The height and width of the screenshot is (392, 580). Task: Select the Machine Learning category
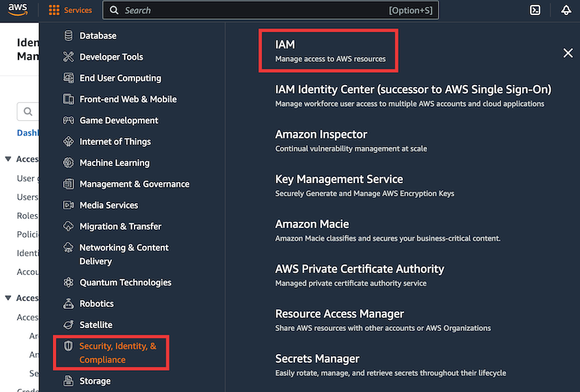coord(115,163)
